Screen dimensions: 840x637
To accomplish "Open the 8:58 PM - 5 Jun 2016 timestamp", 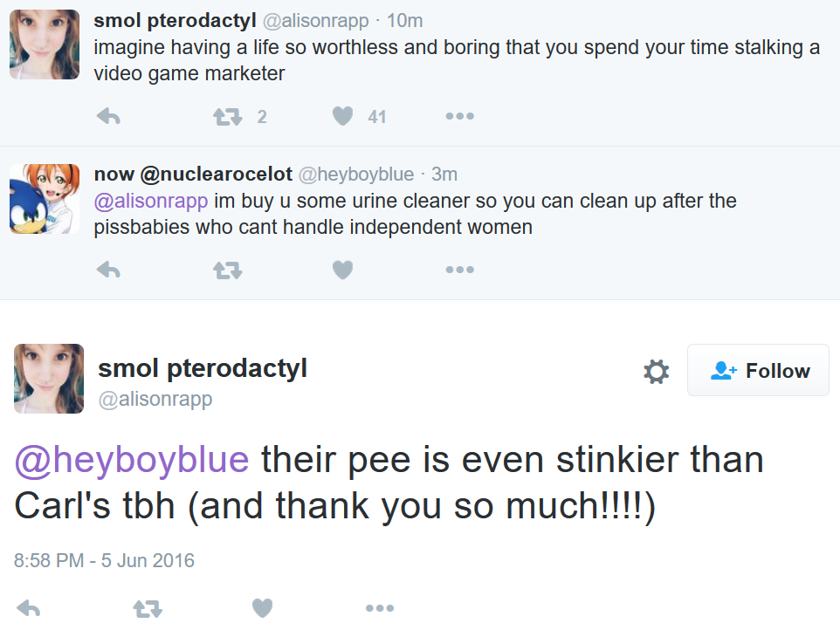I will coord(104,560).
